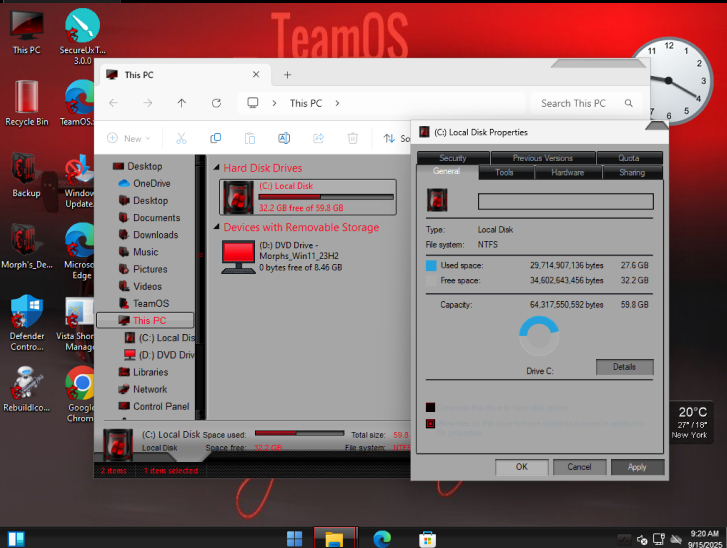The height and width of the screenshot is (548, 727).
Task: Go forward with the Explorer forward arrow
Action: tap(147, 103)
